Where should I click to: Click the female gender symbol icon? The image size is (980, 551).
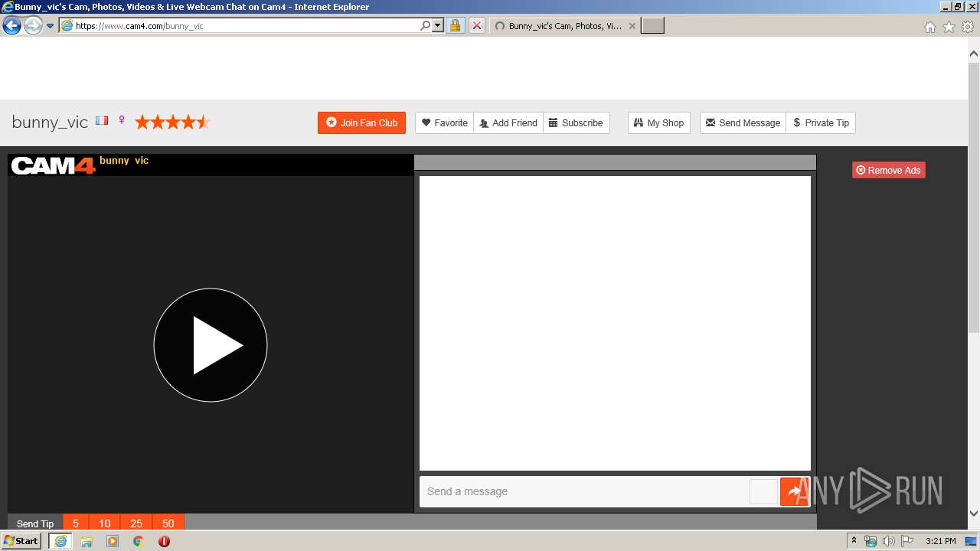(122, 121)
